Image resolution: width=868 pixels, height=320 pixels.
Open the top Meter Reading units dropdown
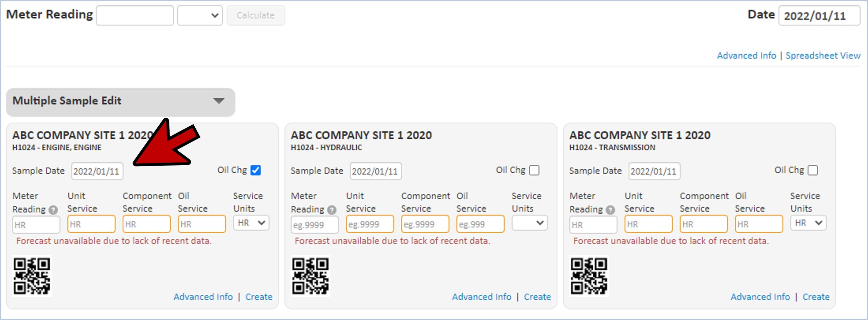click(200, 15)
